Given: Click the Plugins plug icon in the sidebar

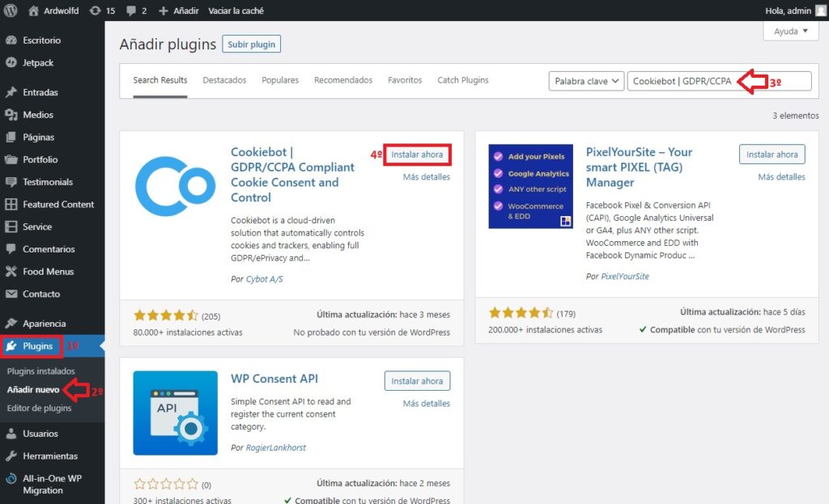Looking at the screenshot, I should (11, 346).
